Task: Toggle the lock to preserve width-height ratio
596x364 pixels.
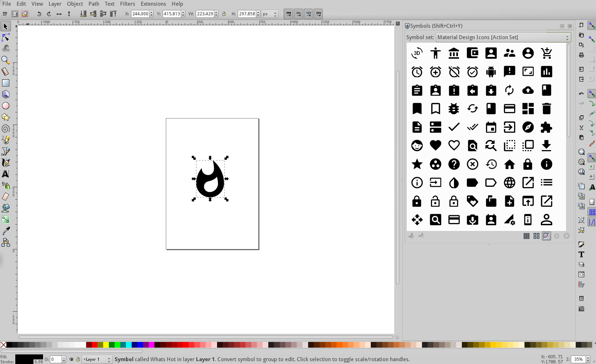Action: [224, 14]
